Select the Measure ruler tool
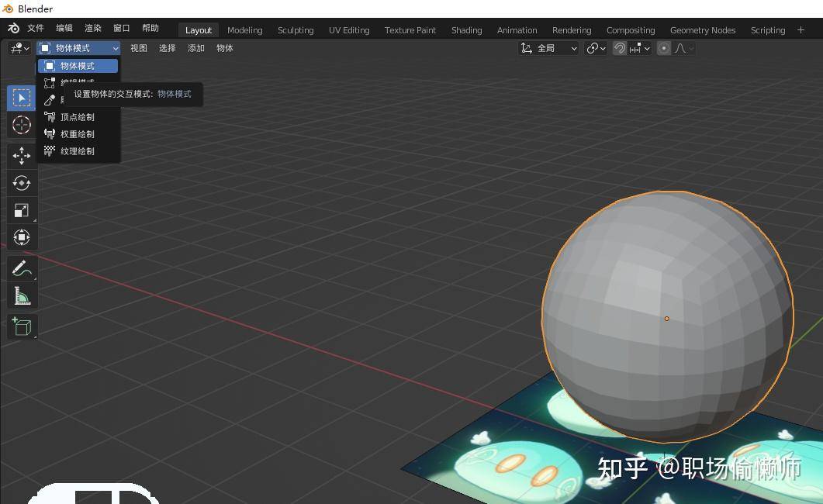 pos(22,295)
